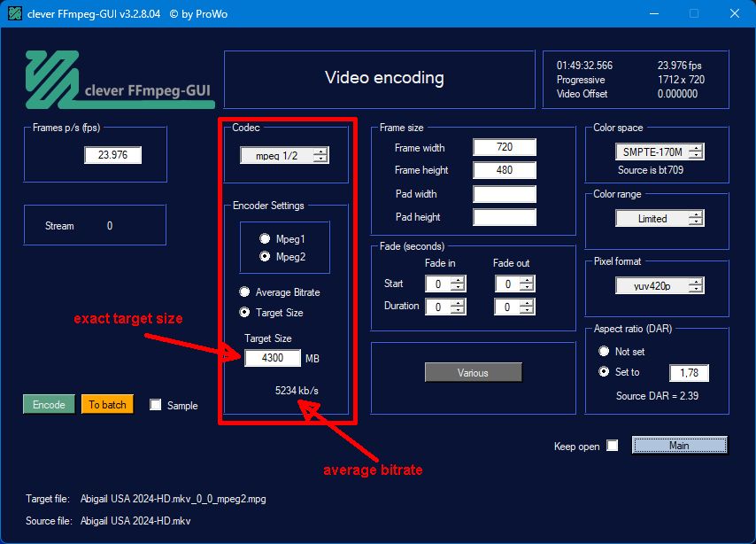Click the Pad height field

coord(505,217)
